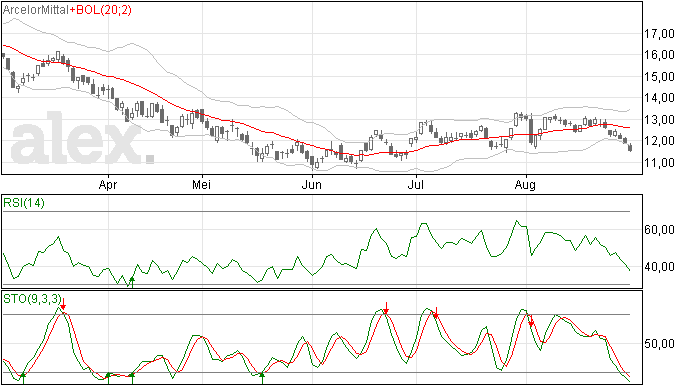
Task: Click the 13,00 price axis label
Action: pyautogui.click(x=660, y=119)
